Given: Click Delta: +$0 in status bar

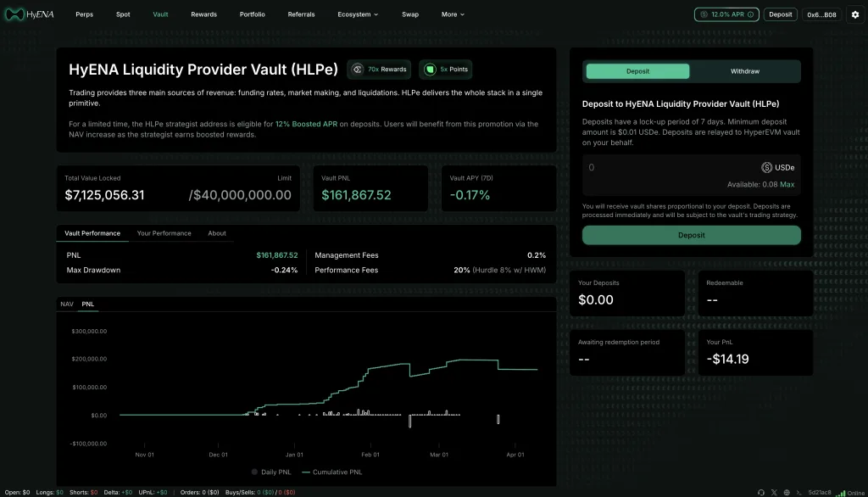Looking at the screenshot, I should pos(118,493).
